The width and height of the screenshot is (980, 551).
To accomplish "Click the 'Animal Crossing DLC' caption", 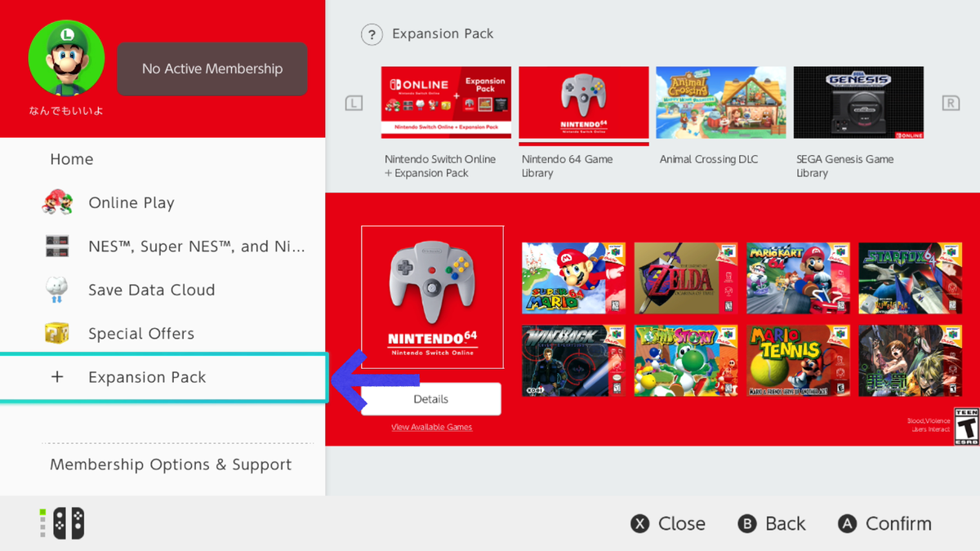I will 709,159.
